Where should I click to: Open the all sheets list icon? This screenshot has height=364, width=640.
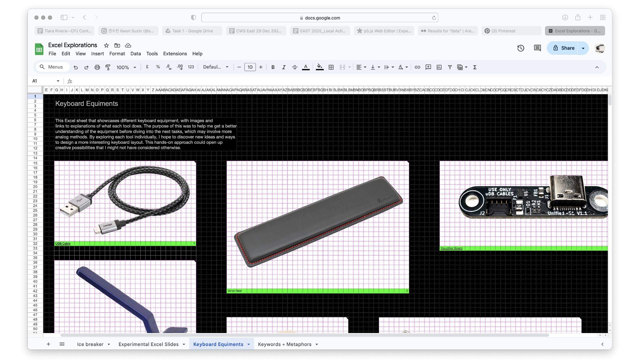click(62, 344)
